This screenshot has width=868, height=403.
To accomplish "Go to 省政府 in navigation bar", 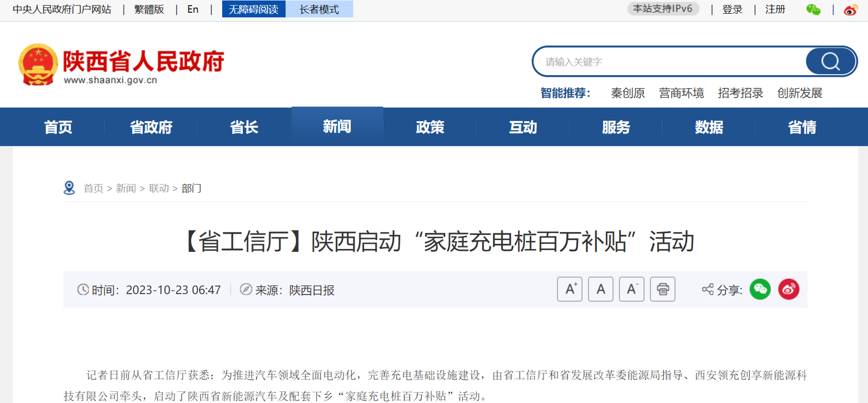I will click(x=151, y=127).
